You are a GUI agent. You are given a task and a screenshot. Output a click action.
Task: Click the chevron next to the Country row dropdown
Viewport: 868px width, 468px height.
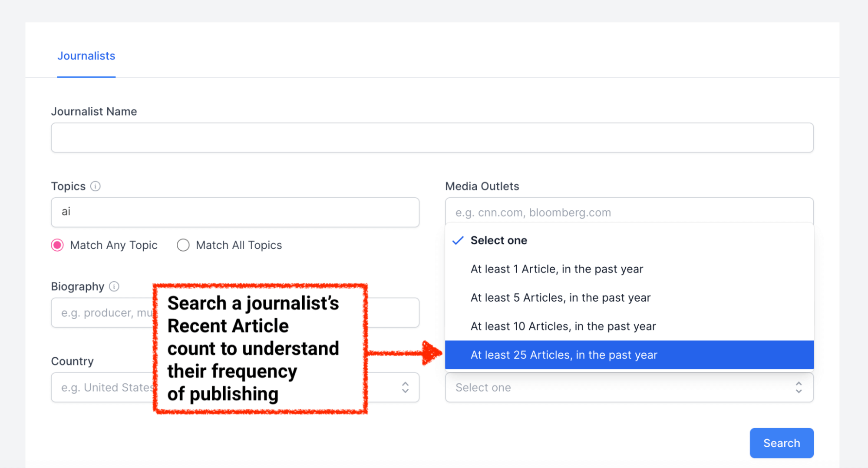click(405, 387)
